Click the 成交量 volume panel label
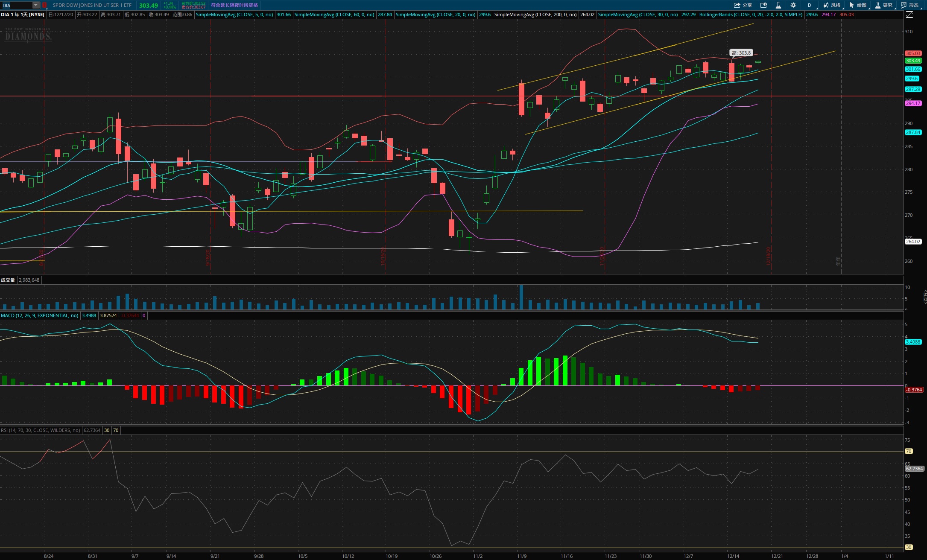 tap(8, 280)
